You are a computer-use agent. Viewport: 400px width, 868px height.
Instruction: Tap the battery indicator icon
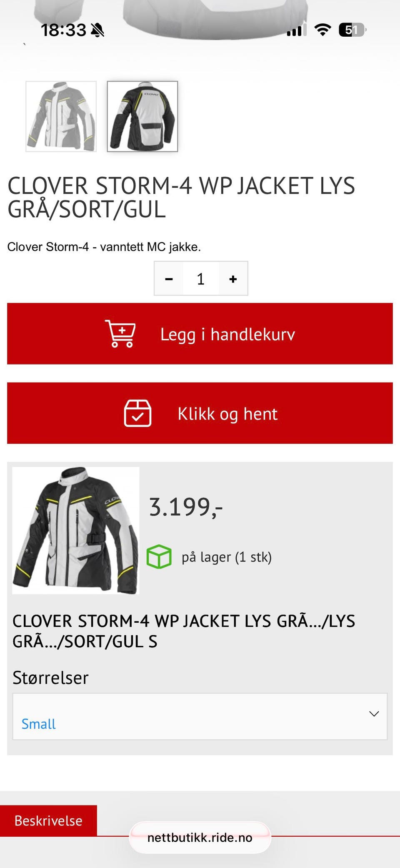[x=352, y=30]
